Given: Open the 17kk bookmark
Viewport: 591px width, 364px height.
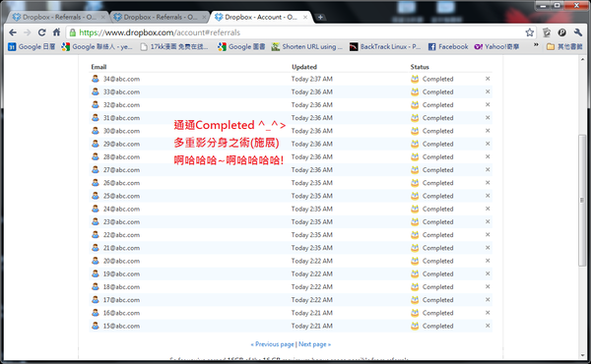Looking at the screenshot, I should pos(173,46).
